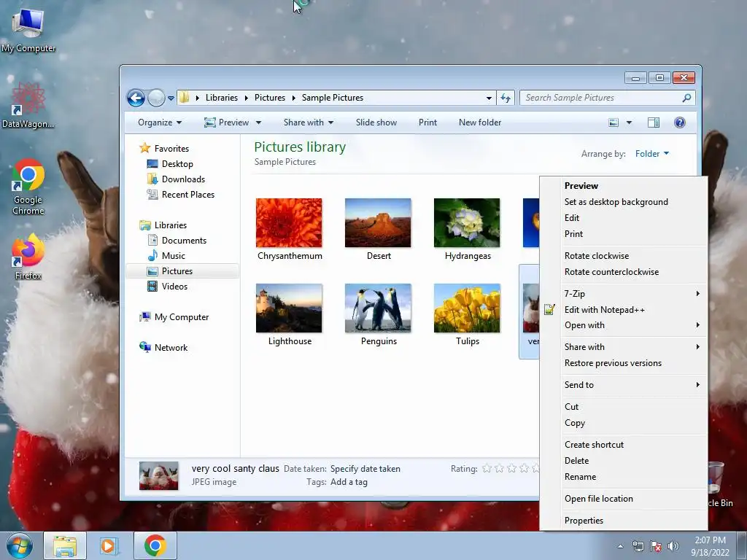Expand the 7-Zip submenu
This screenshot has width=747, height=560.
[623, 294]
